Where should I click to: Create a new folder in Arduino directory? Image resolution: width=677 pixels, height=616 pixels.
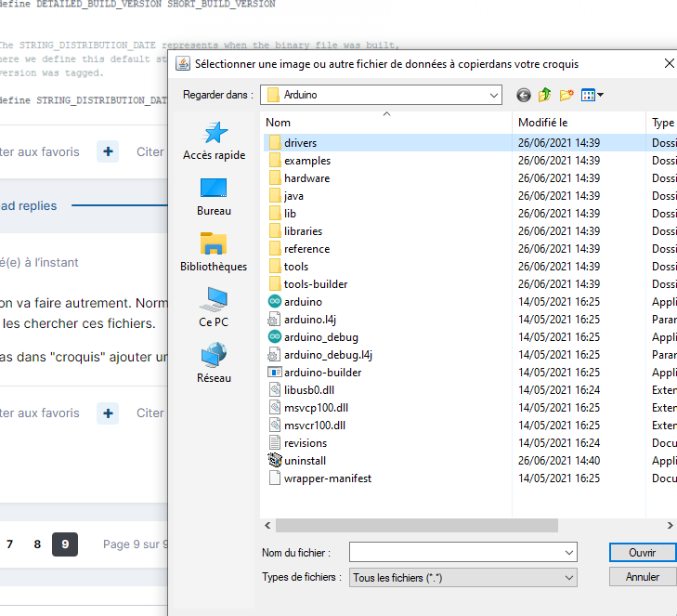(566, 95)
